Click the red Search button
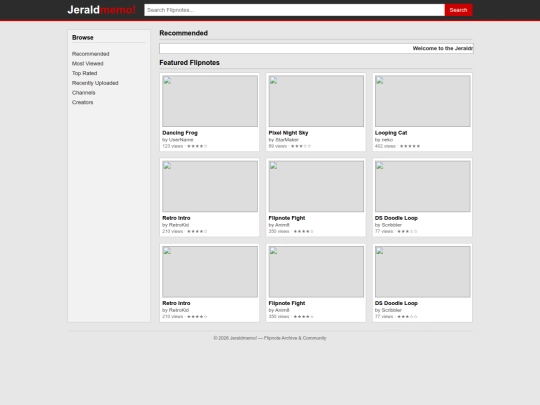This screenshot has width=540, height=405. 458,10
